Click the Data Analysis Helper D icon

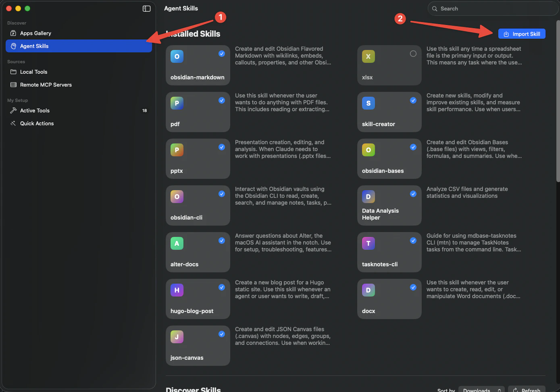(x=368, y=197)
